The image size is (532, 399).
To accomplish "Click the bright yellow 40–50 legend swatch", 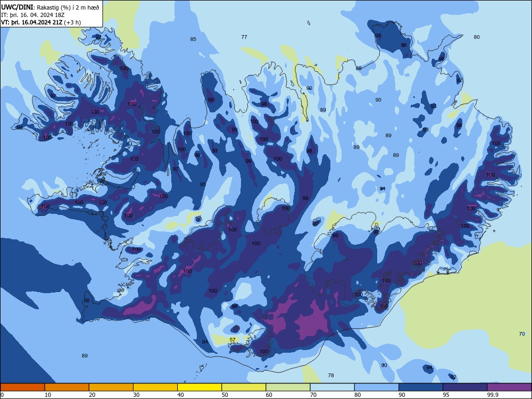I will pos(199,387).
